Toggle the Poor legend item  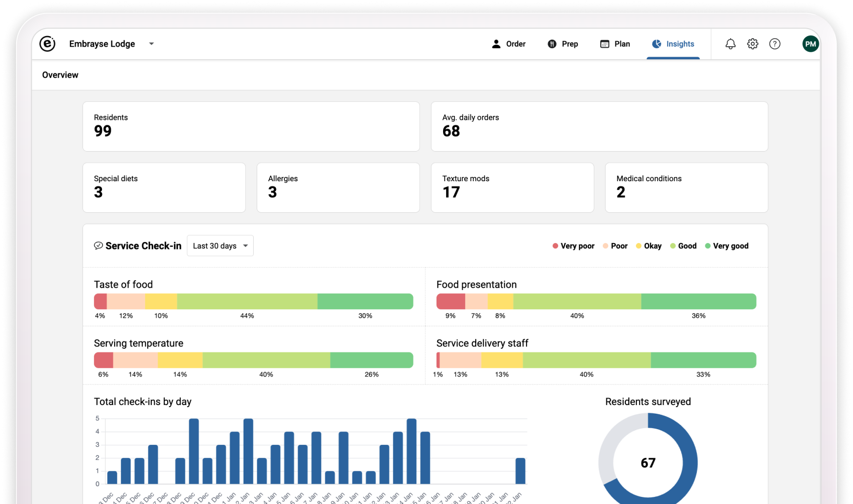click(615, 246)
